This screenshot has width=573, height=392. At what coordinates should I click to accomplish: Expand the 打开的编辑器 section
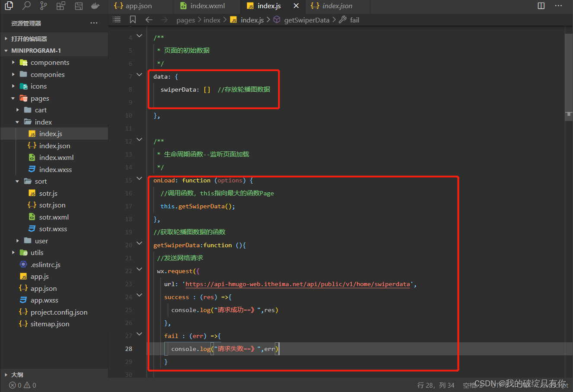click(x=54, y=38)
